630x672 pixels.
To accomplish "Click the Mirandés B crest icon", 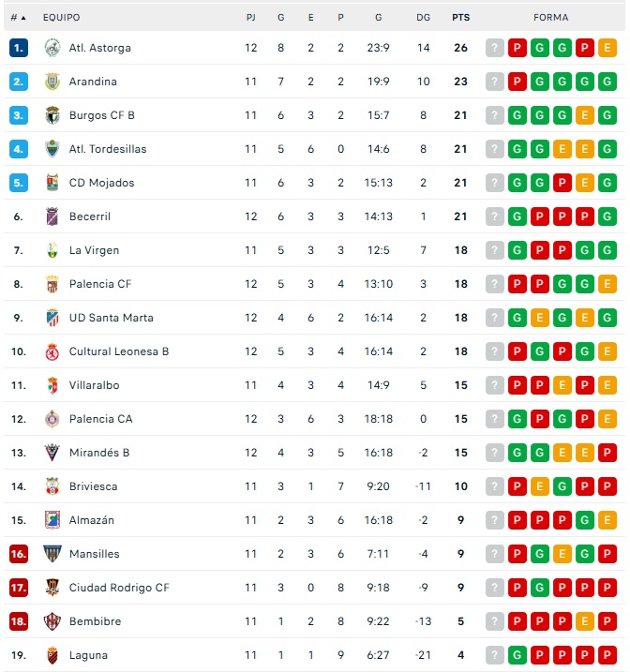I will (52, 453).
